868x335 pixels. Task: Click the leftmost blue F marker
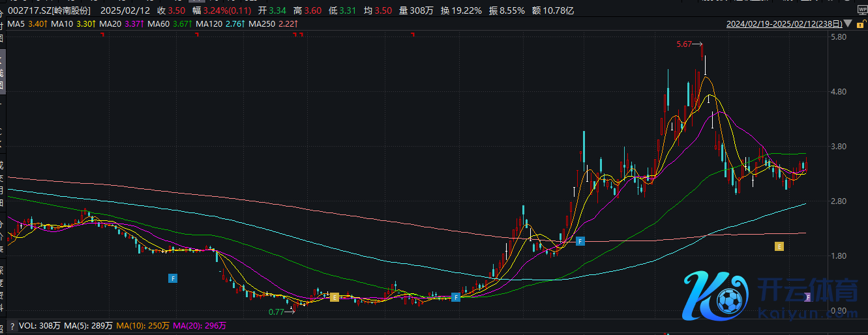click(x=173, y=278)
